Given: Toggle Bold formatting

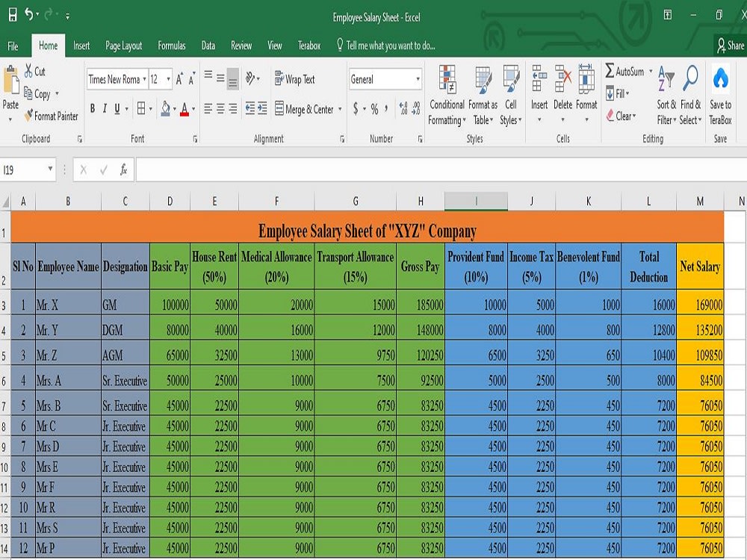Looking at the screenshot, I should tap(93, 108).
